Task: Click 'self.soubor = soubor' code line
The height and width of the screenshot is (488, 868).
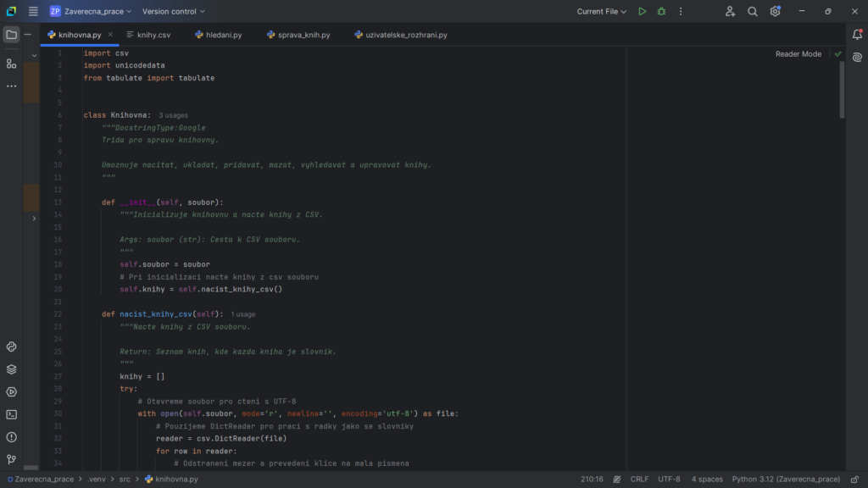Action: point(165,264)
